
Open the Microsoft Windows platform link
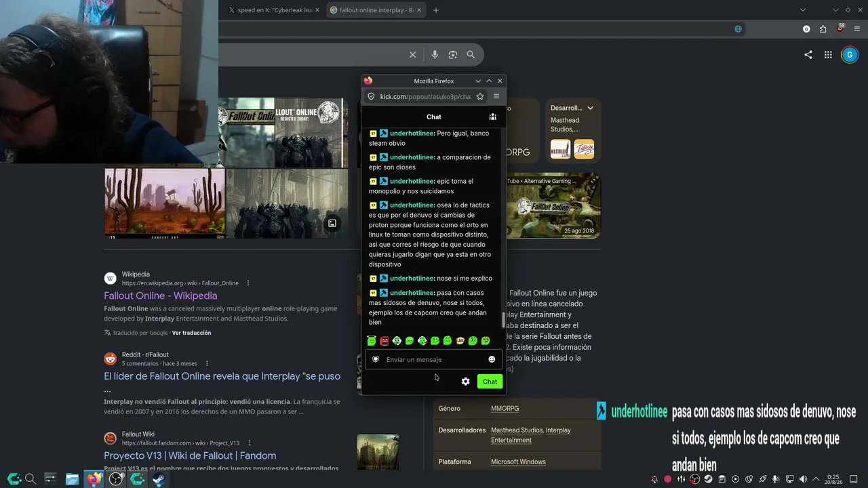518,462
